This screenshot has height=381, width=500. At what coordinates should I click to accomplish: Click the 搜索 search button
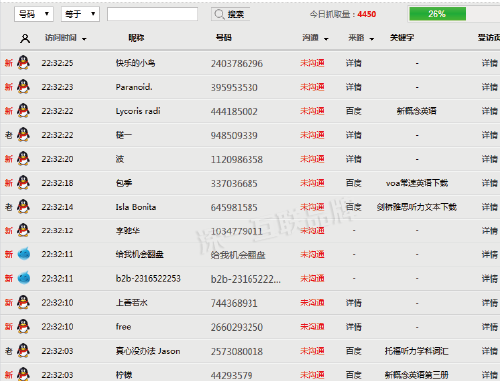[230, 14]
